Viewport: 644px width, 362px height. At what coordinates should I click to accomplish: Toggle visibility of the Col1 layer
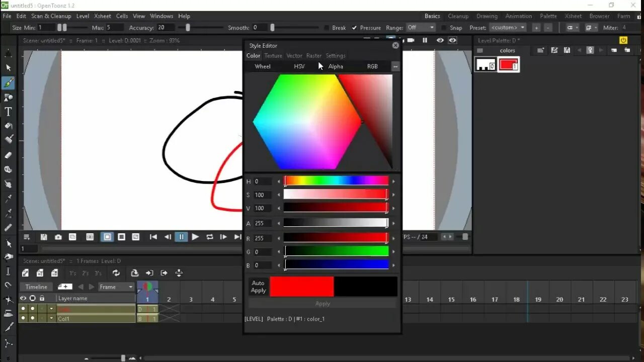click(x=23, y=318)
